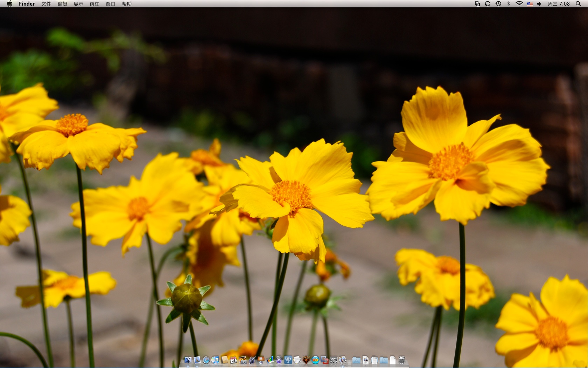
Task: Launch Safari compass icon in Dock
Action: 206,360
